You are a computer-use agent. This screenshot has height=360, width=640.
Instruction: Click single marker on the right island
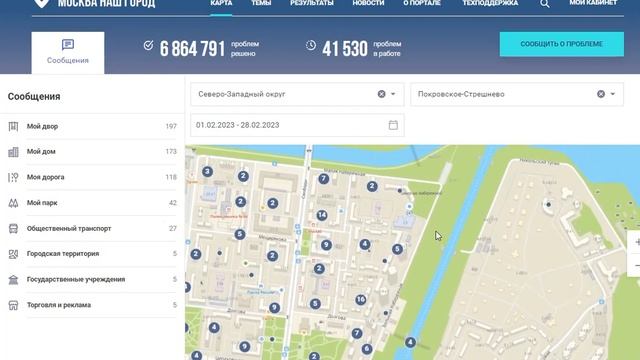coord(549,204)
